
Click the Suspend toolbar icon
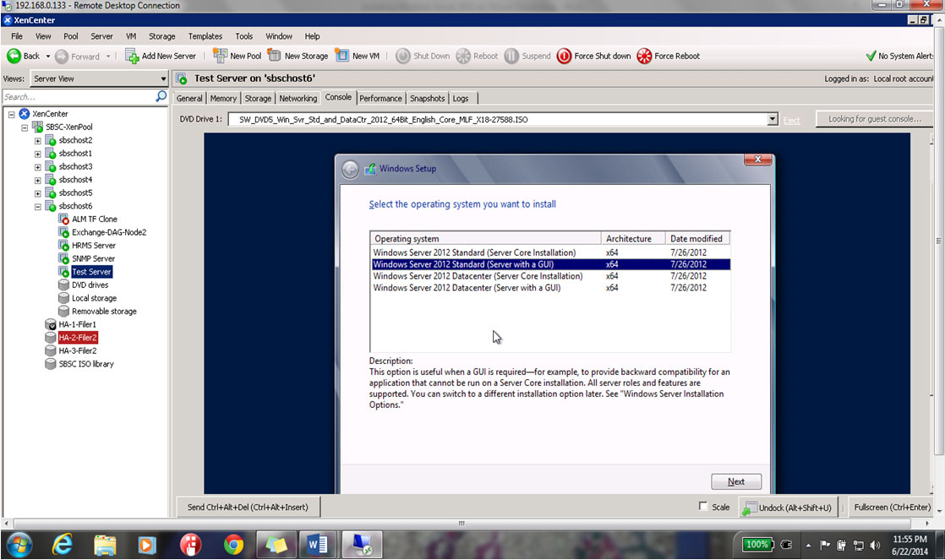click(511, 56)
